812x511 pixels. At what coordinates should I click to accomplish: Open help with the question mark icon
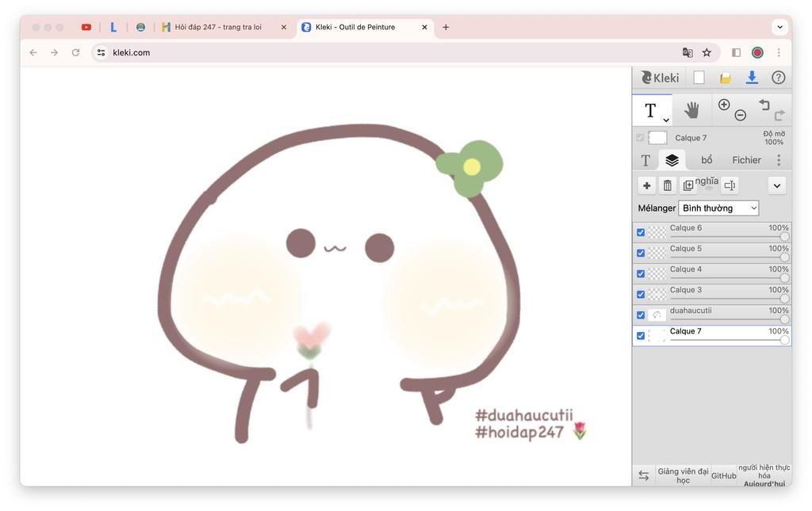point(778,78)
